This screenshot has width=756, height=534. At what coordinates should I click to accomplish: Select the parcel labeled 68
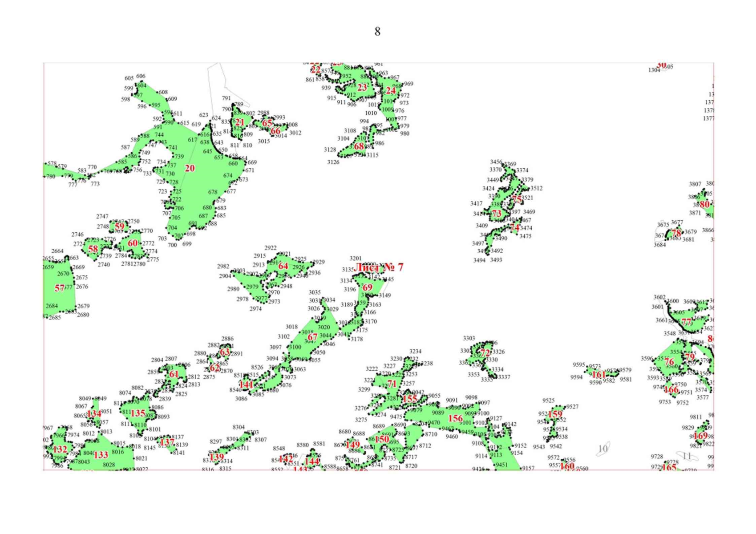point(359,146)
